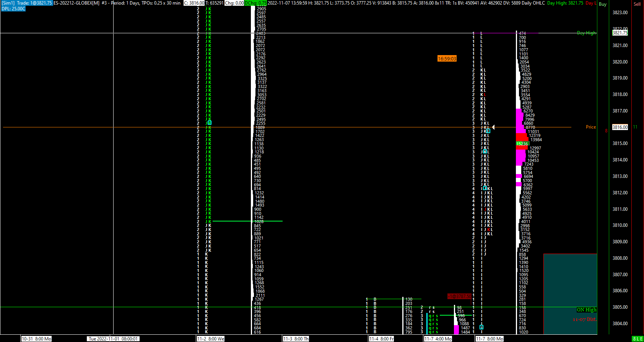Click the green 15236 point-of-control volume
Screen dimensions: 644x342
point(522,144)
